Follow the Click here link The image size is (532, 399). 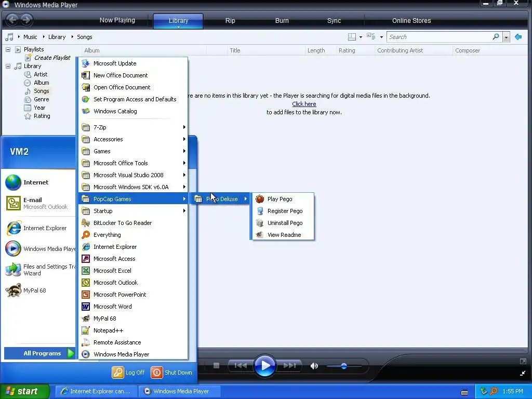pyautogui.click(x=304, y=104)
